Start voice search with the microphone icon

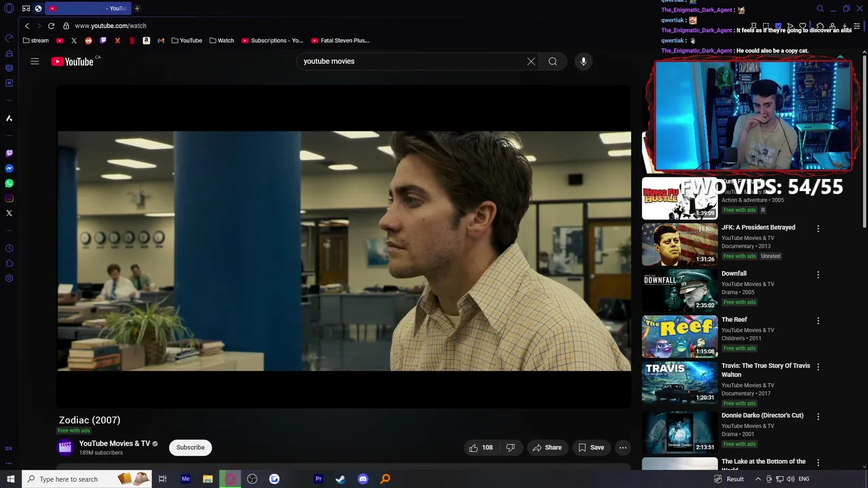coord(583,61)
